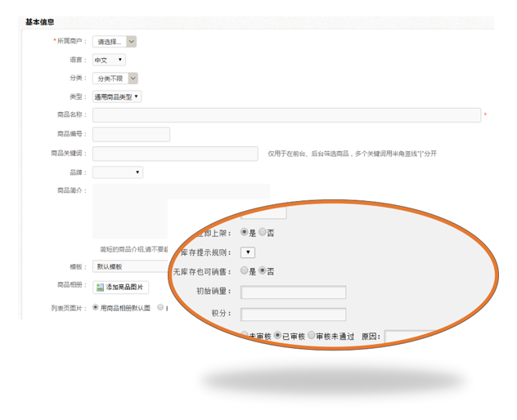Select the 已审核 radio option

[277, 335]
